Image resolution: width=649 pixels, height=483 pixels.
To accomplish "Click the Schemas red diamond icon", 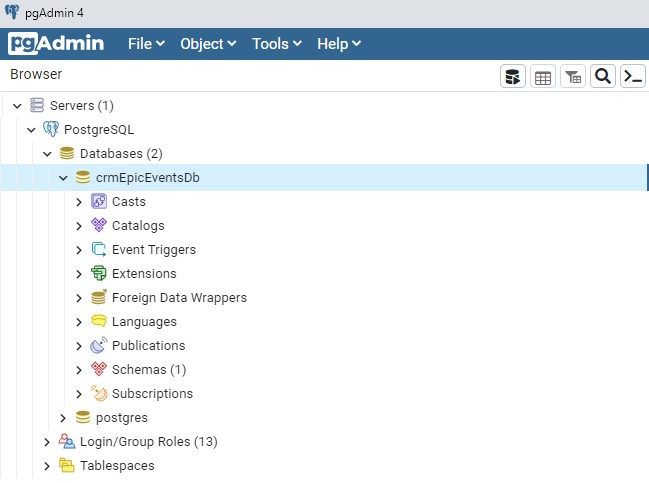I will click(x=99, y=369).
